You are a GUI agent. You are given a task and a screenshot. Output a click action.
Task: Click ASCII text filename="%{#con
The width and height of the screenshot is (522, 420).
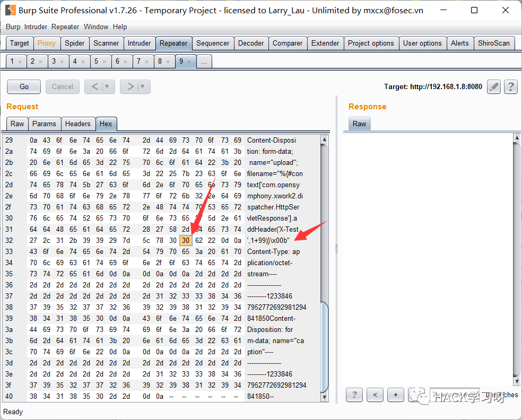tap(275, 174)
